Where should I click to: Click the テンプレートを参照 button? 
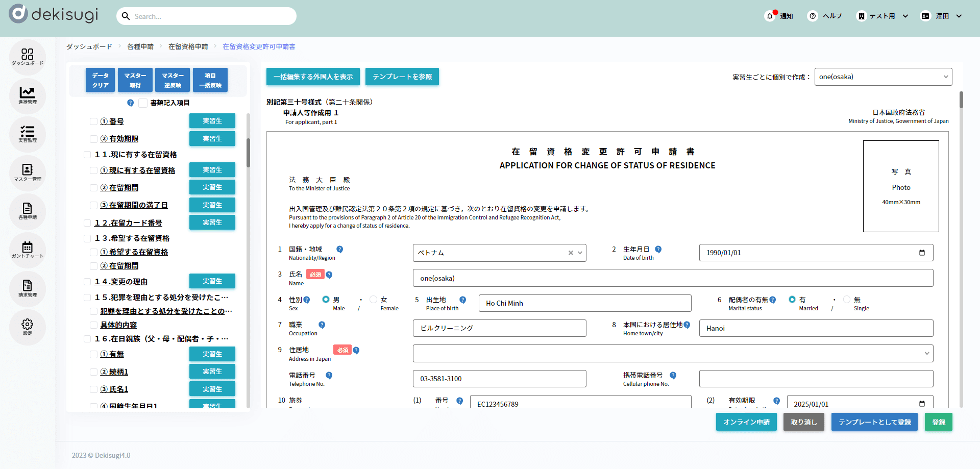pos(402,77)
